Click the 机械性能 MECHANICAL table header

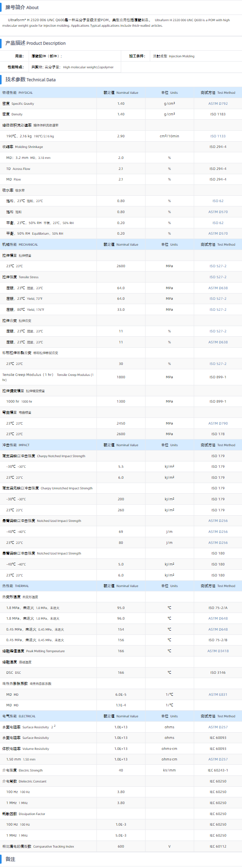(20, 244)
